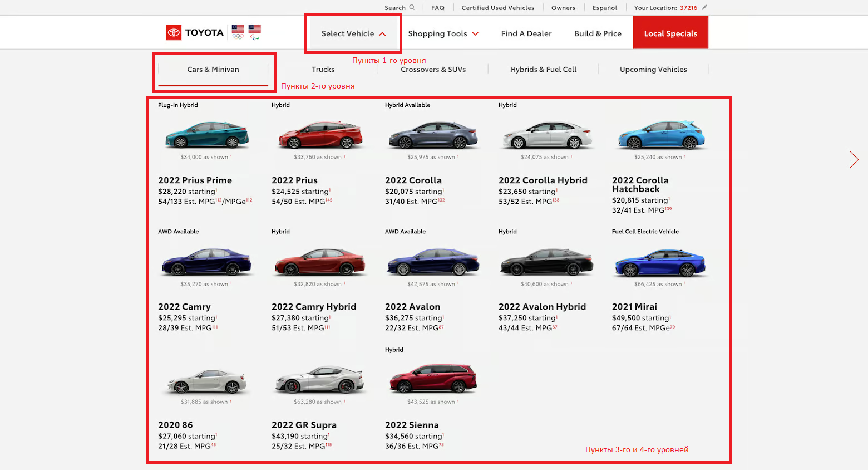Select the 2022 Prius Prime car image

pyautogui.click(x=206, y=134)
